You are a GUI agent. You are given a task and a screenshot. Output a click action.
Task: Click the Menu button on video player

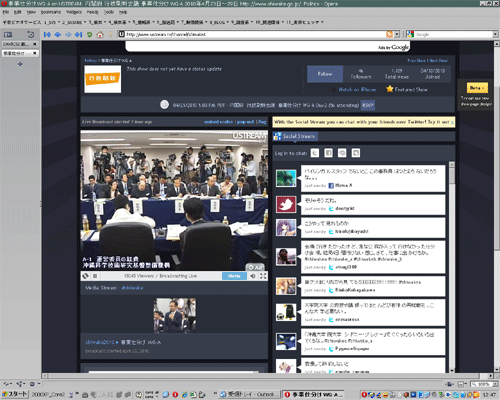[234, 276]
